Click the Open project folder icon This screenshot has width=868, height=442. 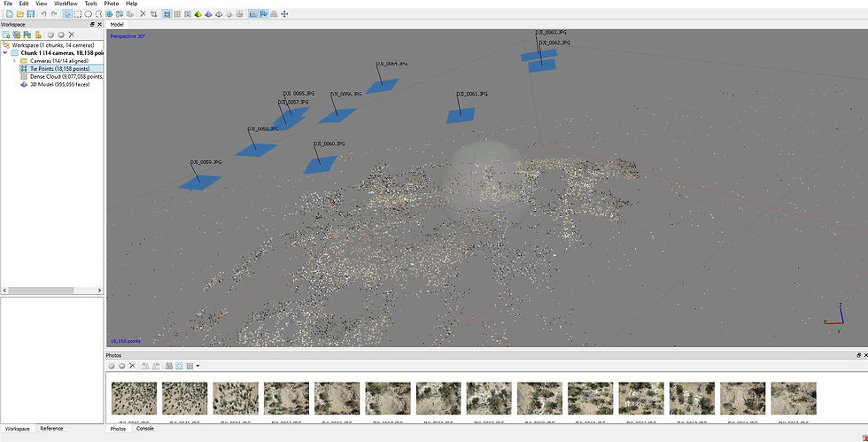[19, 14]
